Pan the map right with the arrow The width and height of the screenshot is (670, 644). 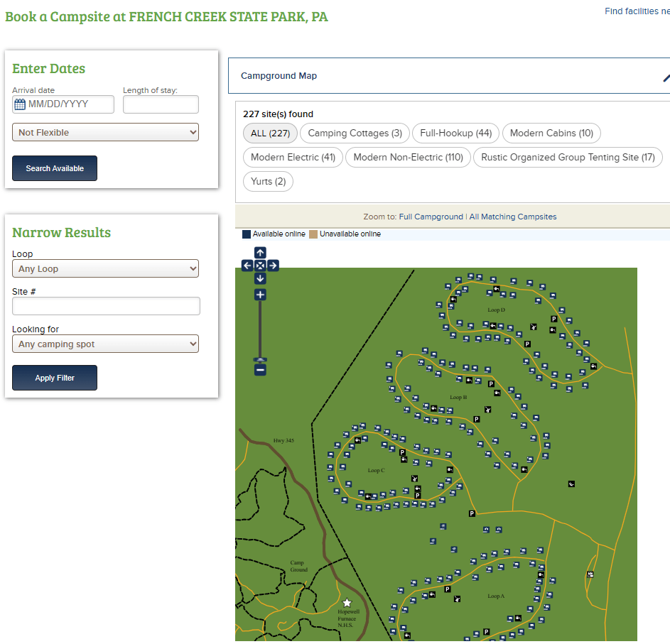click(273, 266)
